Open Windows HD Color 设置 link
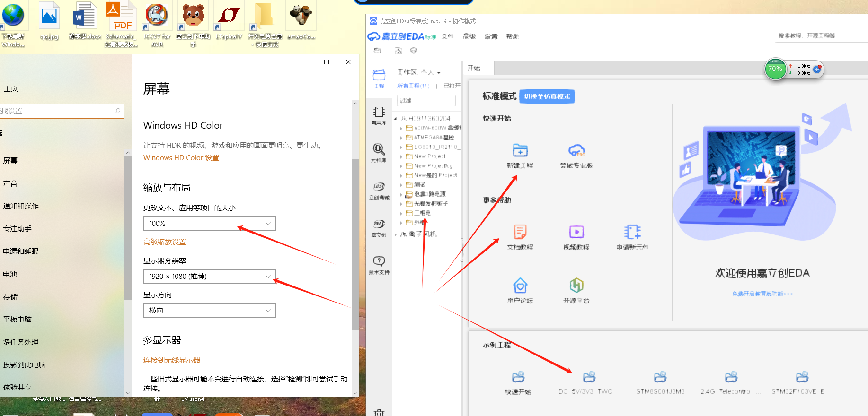Viewport: 868px width, 416px height. point(181,158)
